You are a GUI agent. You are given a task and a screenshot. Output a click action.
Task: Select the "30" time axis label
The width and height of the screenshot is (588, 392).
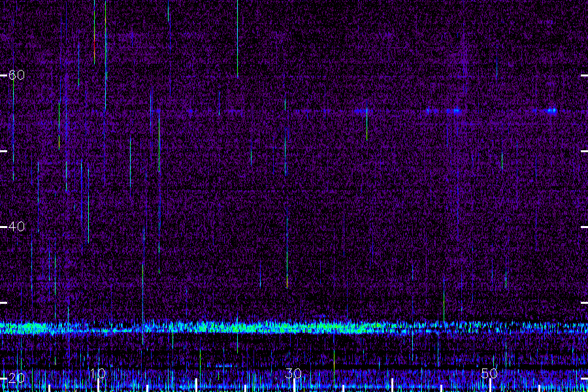pyautogui.click(x=293, y=374)
